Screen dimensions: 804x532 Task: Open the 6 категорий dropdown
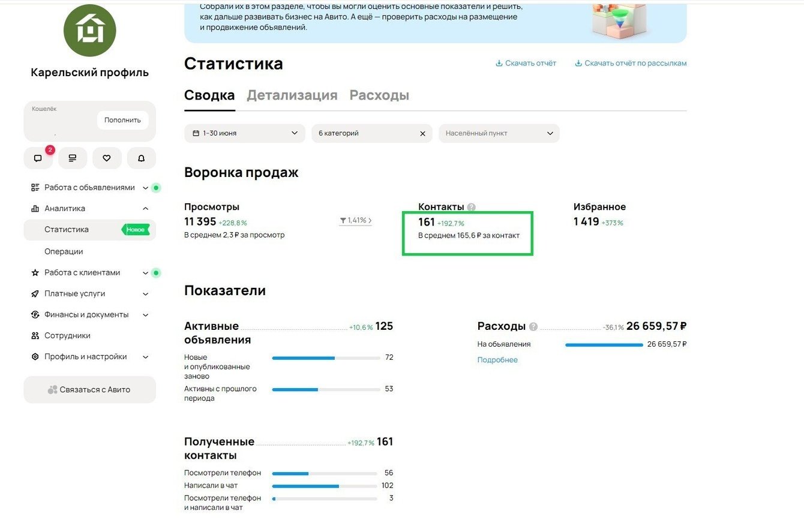[x=372, y=133]
